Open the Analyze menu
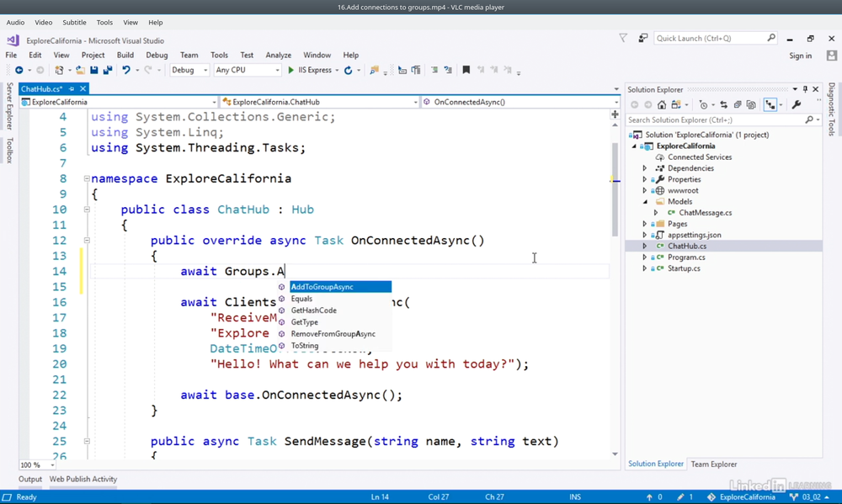 coord(278,55)
